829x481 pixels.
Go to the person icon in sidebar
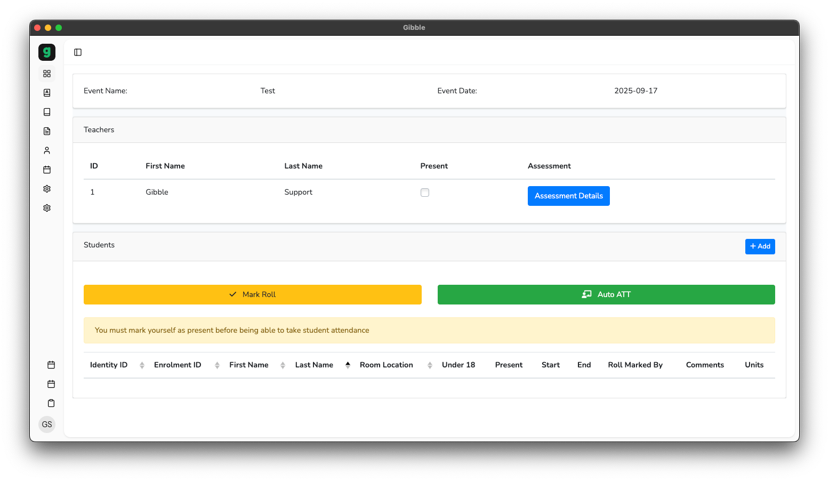pyautogui.click(x=47, y=151)
